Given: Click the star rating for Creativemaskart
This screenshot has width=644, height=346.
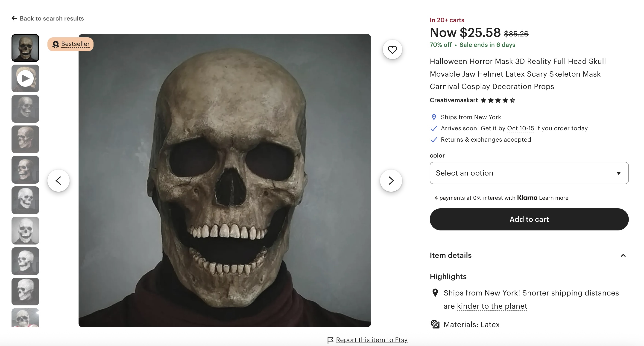Looking at the screenshot, I should point(498,100).
